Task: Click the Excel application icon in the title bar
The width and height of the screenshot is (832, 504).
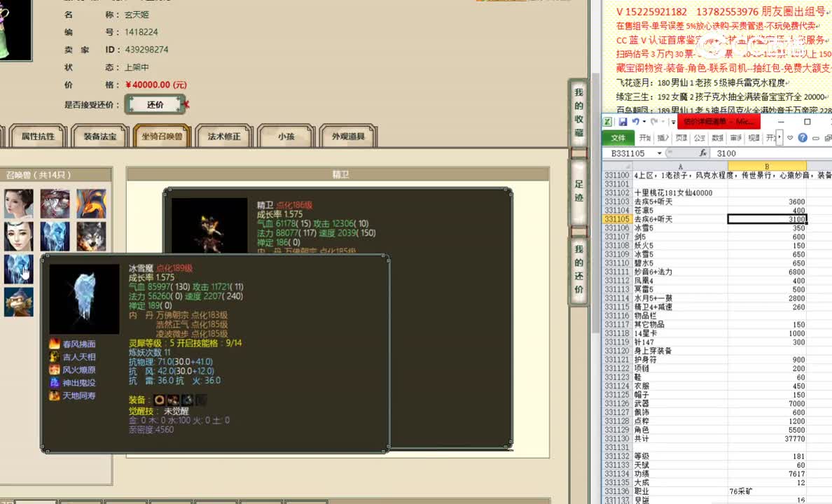Action: pos(607,122)
